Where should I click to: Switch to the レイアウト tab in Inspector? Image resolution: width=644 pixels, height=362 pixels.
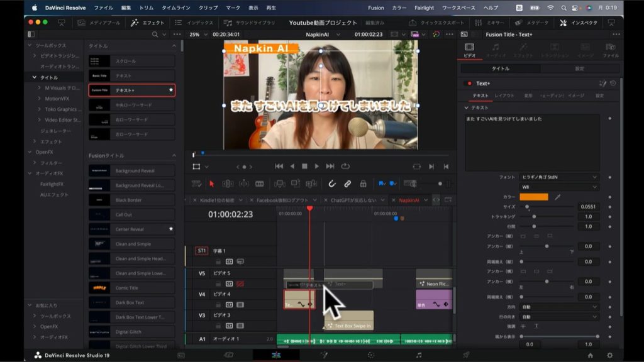[504, 96]
